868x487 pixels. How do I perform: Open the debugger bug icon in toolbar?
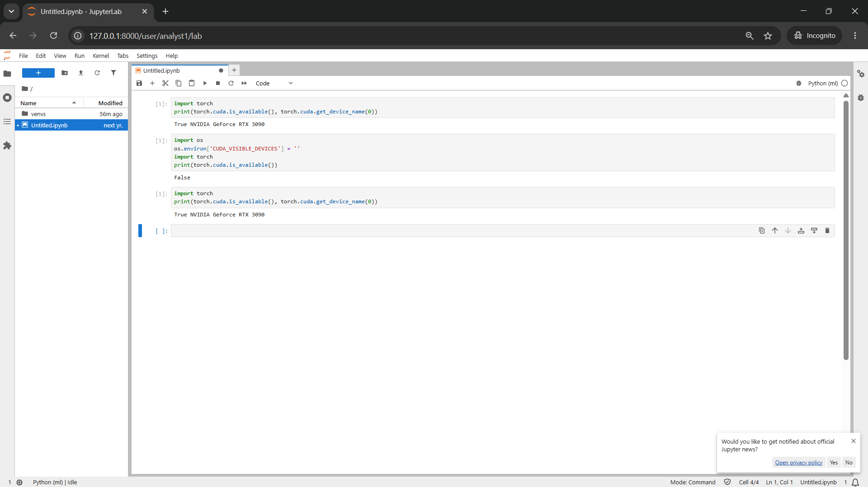799,83
